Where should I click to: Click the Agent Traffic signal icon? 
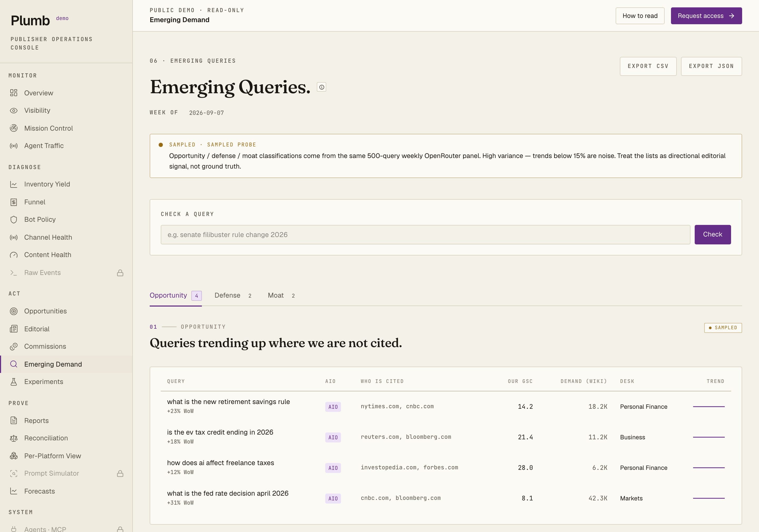click(x=13, y=146)
